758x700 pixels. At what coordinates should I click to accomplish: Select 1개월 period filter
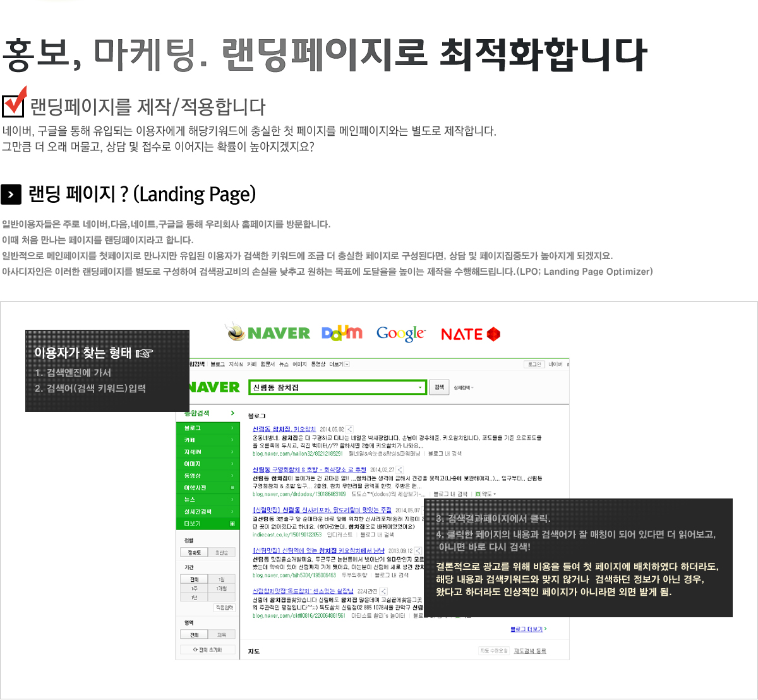(222, 588)
